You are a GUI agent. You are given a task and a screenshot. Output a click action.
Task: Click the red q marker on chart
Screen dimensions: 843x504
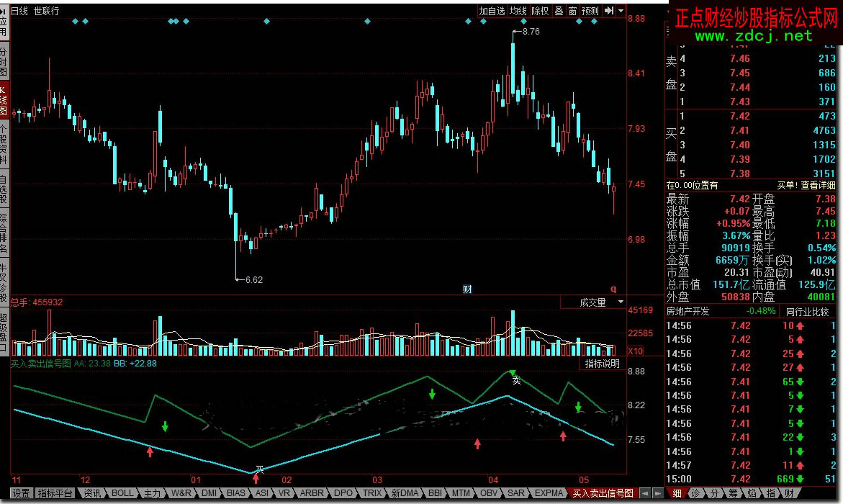pyautogui.click(x=613, y=289)
